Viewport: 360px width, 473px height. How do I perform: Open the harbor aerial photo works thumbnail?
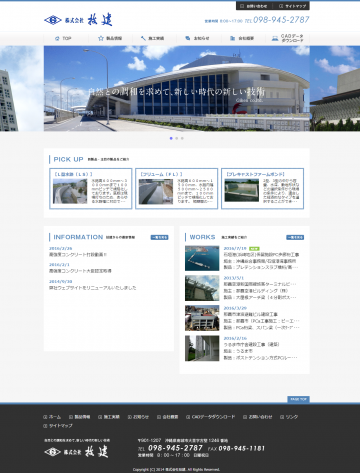(202, 258)
